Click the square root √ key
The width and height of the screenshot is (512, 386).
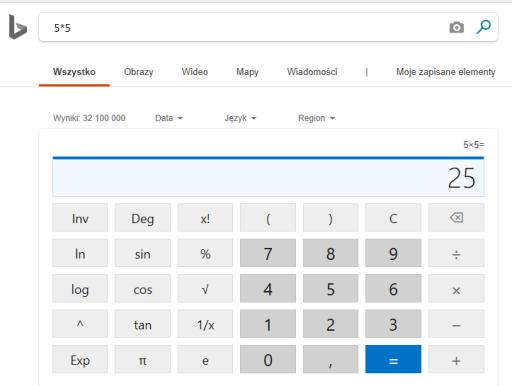(x=205, y=288)
